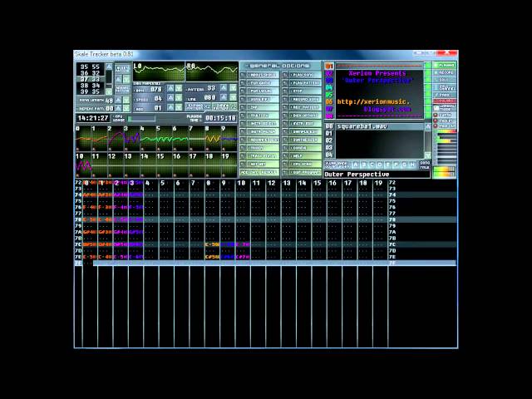
Task: Toggle the red highlighted mode button
Action: point(445,101)
